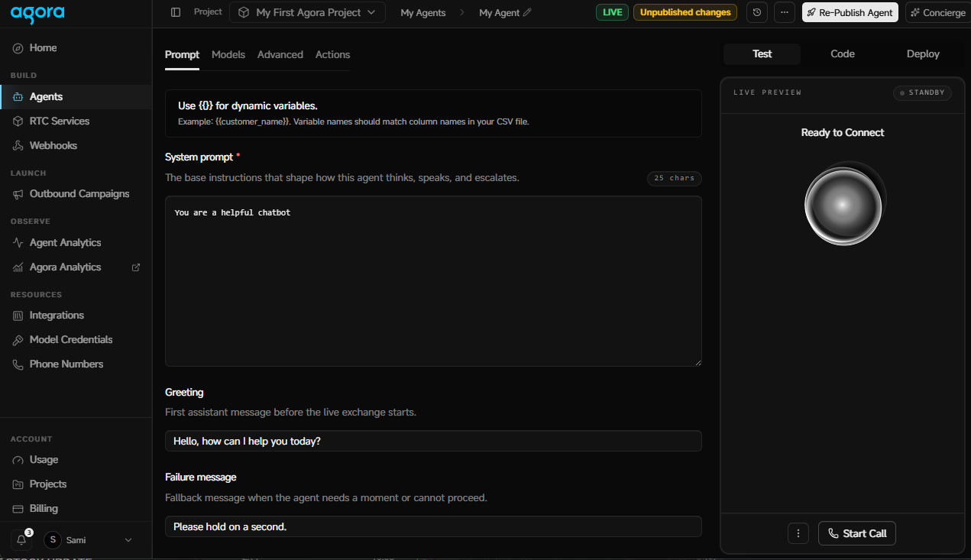Select the Code tab
Screen dimensions: 971x560
pos(843,53)
